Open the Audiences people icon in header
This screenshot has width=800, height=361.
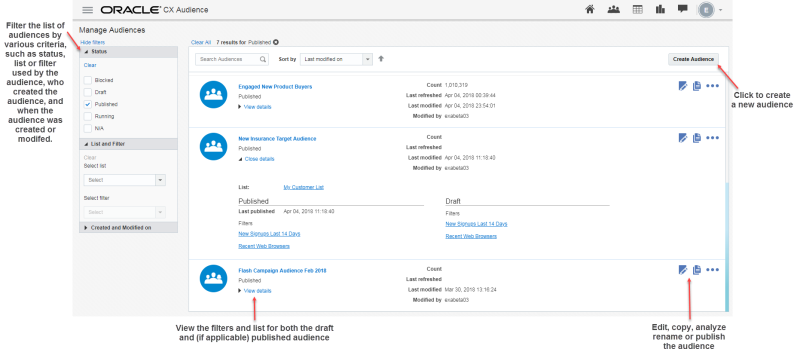click(x=613, y=9)
